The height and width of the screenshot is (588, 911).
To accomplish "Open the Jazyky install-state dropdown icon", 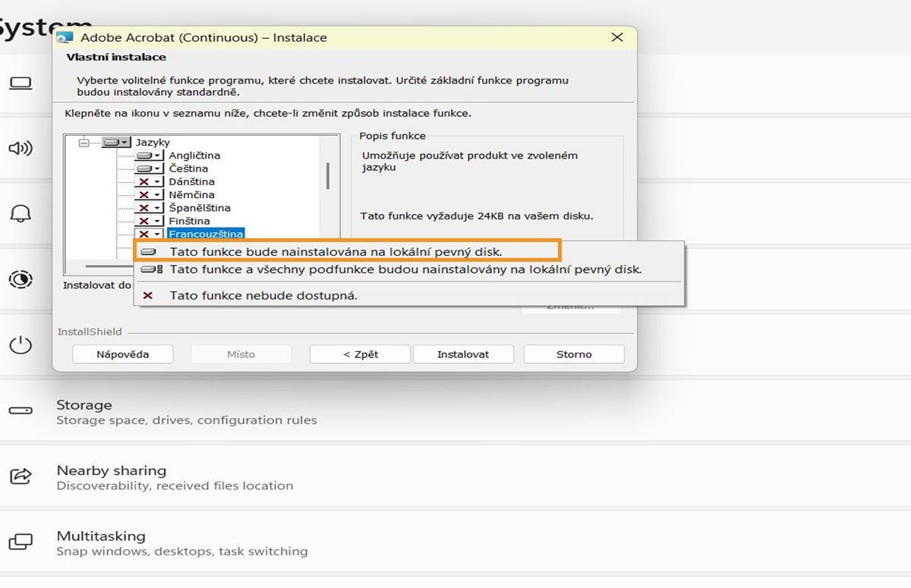I will click(x=115, y=142).
